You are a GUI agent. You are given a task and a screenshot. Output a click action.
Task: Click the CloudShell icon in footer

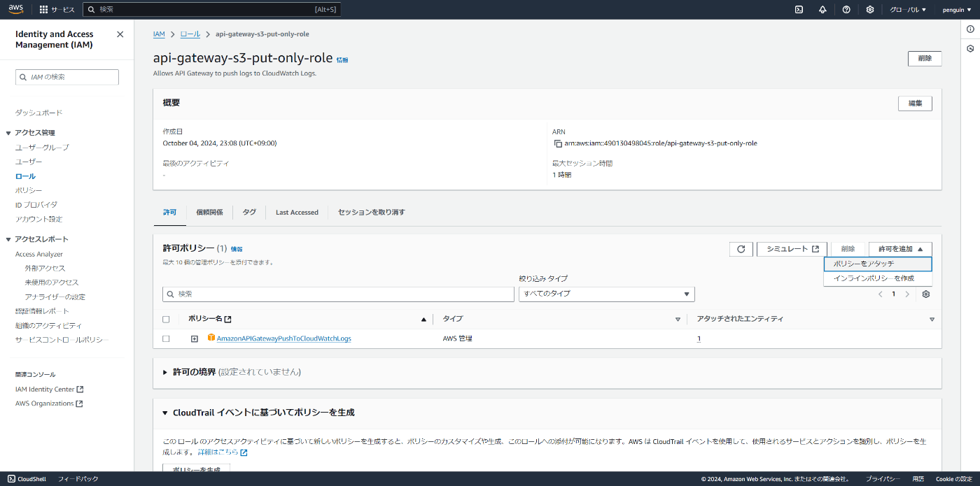(11, 479)
